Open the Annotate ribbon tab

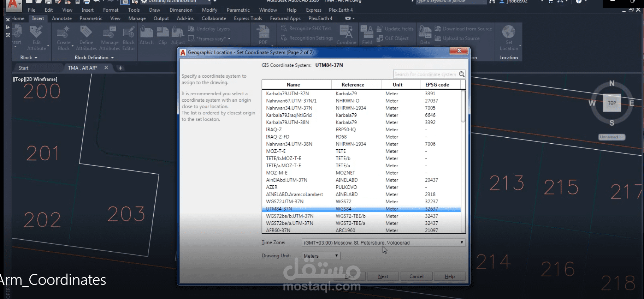click(x=62, y=18)
